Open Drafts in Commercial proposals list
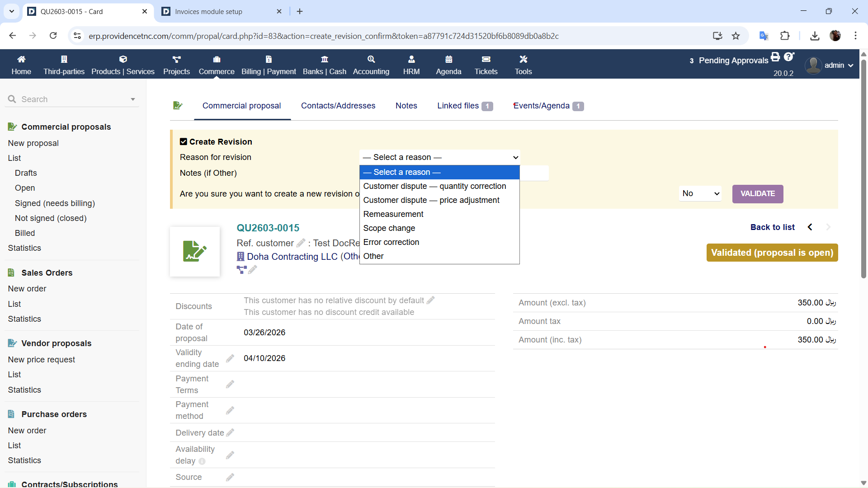This screenshot has height=488, width=868. click(x=26, y=173)
